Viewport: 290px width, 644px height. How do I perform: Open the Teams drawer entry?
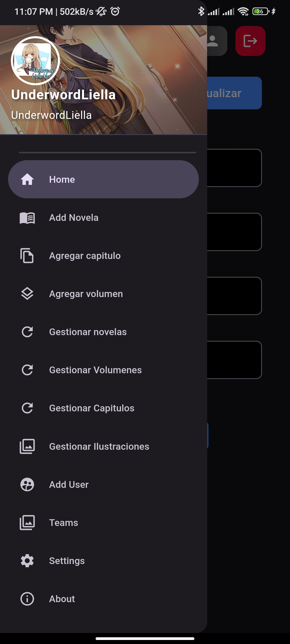pyautogui.click(x=103, y=522)
